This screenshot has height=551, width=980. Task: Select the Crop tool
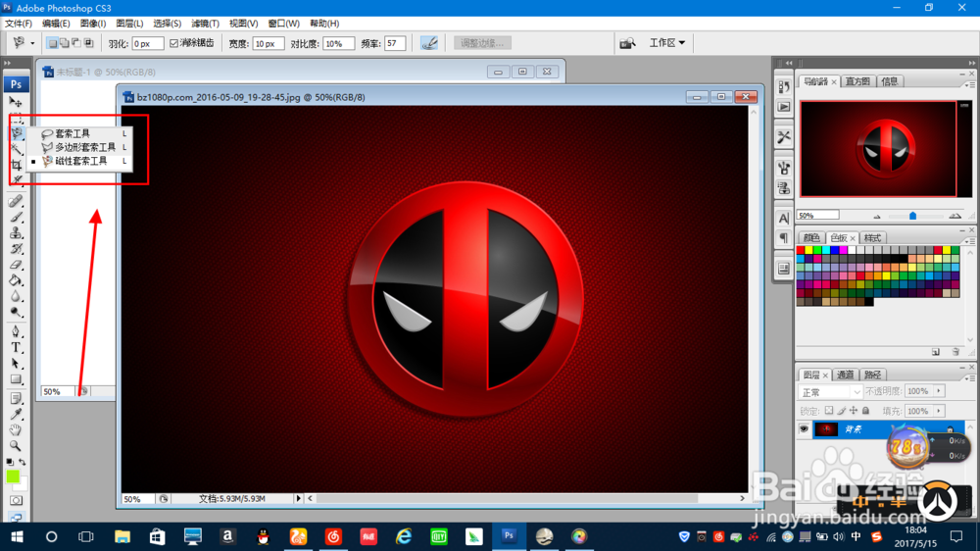coord(17,165)
